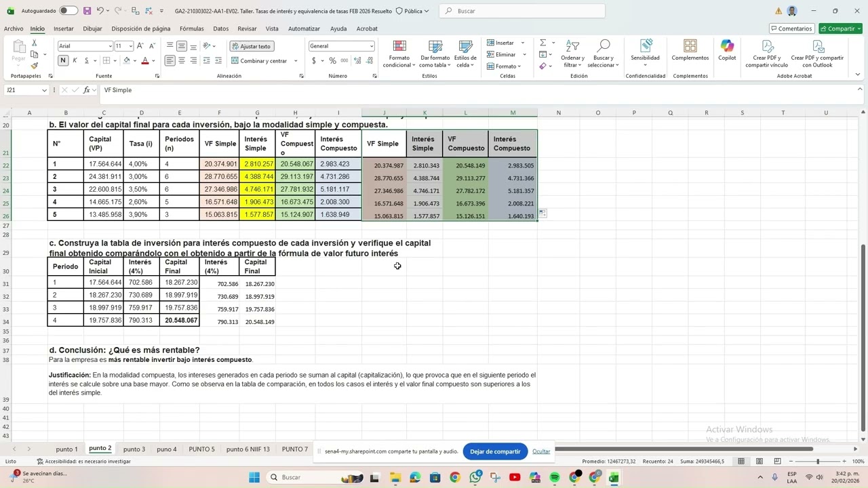
Task: Open Estilos de celda gallery
Action: 465,54
